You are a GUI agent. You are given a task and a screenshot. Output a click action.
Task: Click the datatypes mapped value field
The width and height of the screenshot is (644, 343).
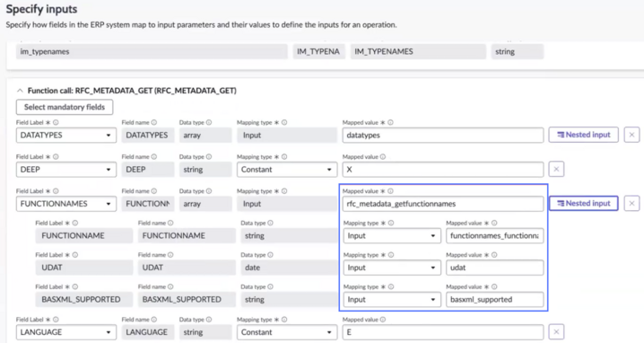[x=443, y=136]
